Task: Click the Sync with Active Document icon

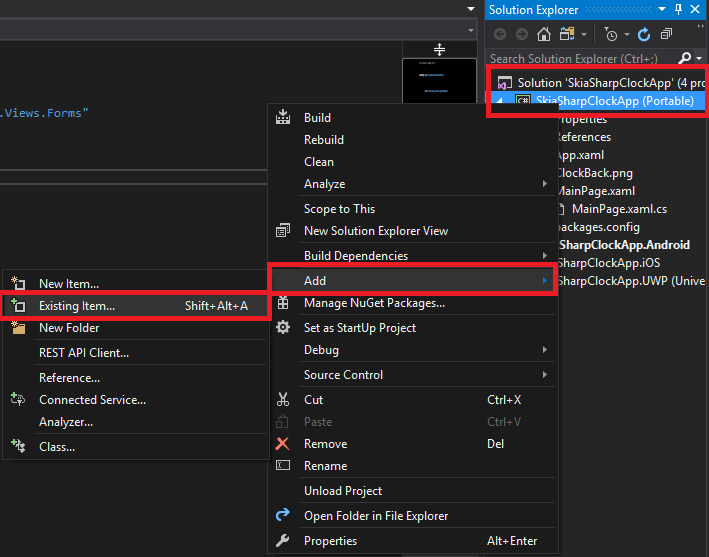Action: pos(568,34)
